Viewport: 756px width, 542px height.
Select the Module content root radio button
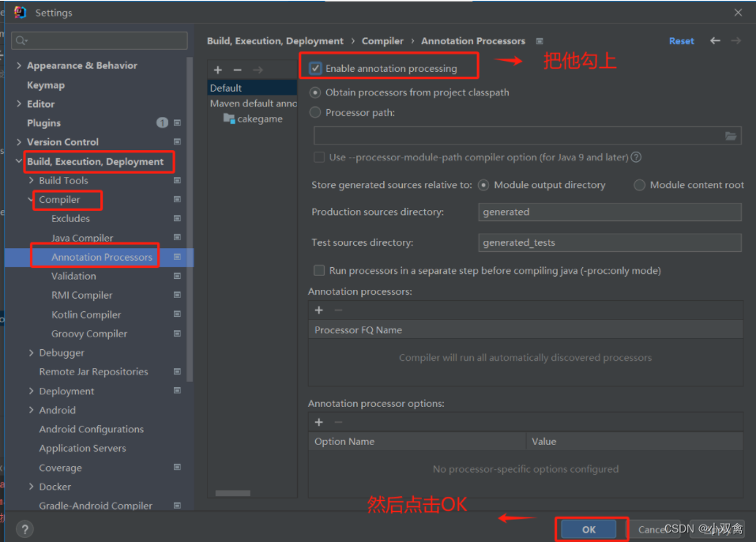pyautogui.click(x=638, y=185)
